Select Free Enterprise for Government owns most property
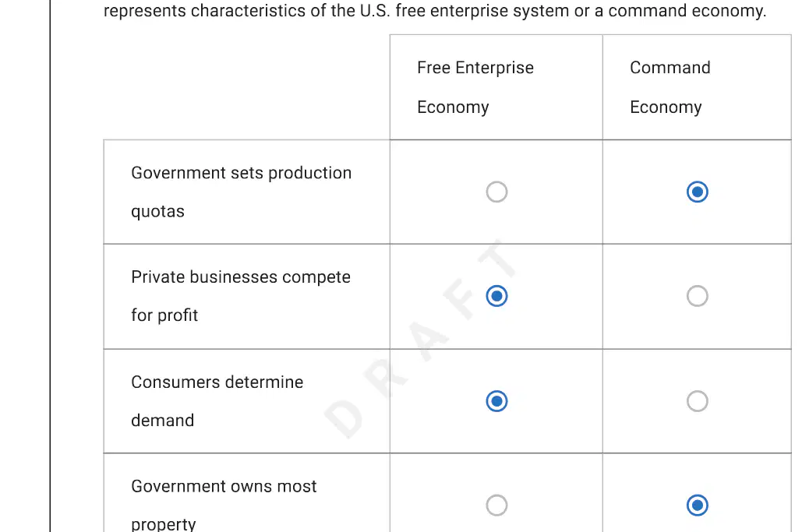Viewport: 802px width, 532px height. [496, 506]
